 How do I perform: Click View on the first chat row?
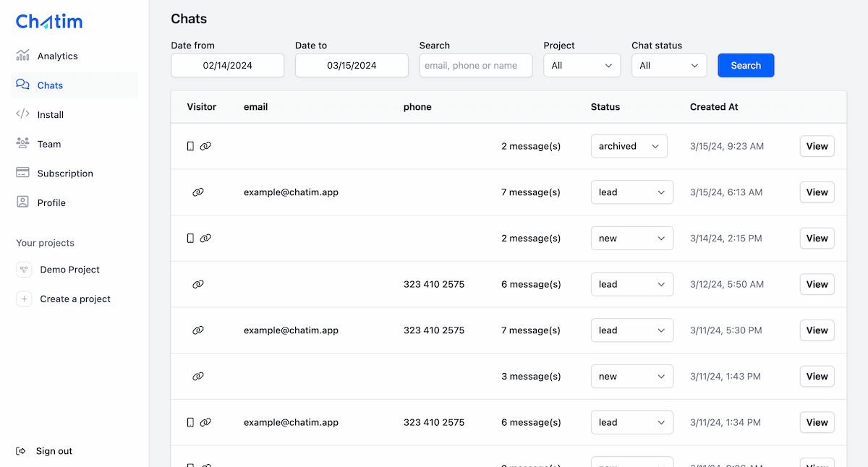817,145
